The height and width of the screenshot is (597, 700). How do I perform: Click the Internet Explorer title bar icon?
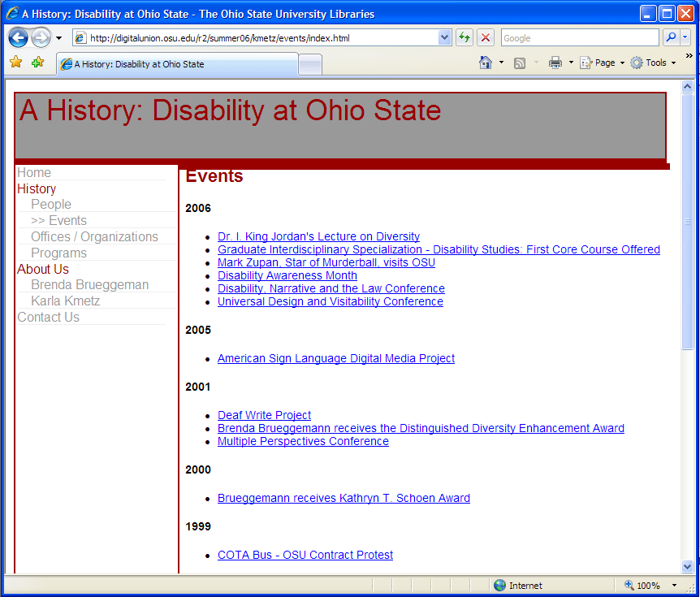coord(12,13)
